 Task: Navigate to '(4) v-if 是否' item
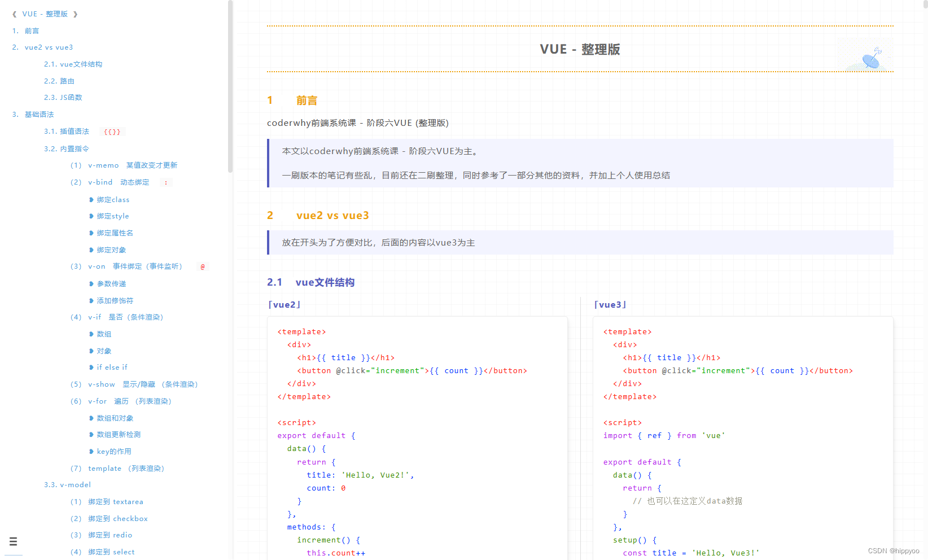(x=117, y=317)
